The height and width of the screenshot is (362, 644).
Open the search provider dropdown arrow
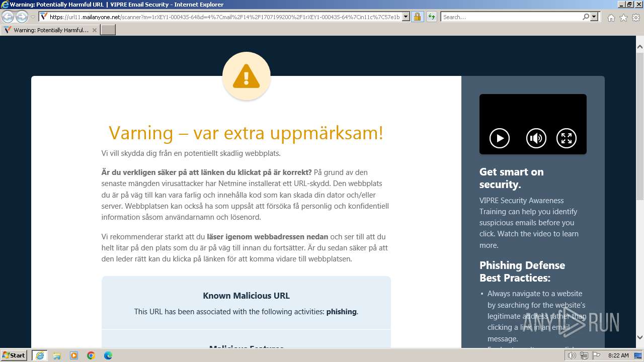click(x=595, y=17)
